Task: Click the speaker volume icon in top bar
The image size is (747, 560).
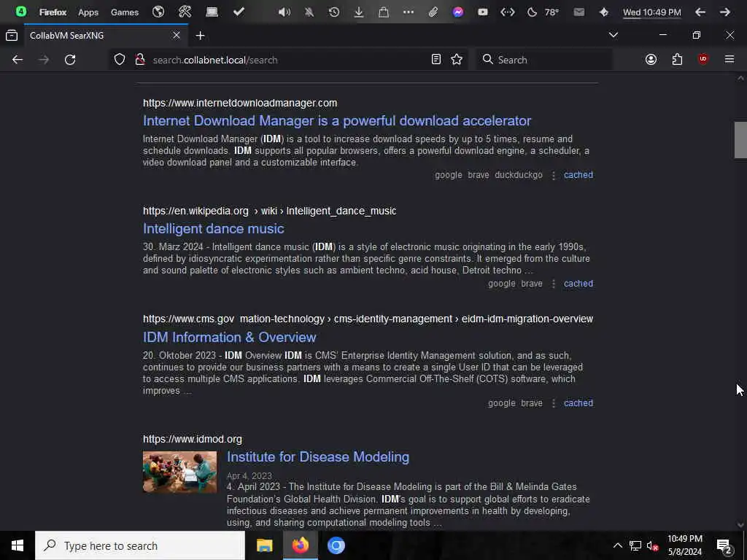Action: [285, 12]
